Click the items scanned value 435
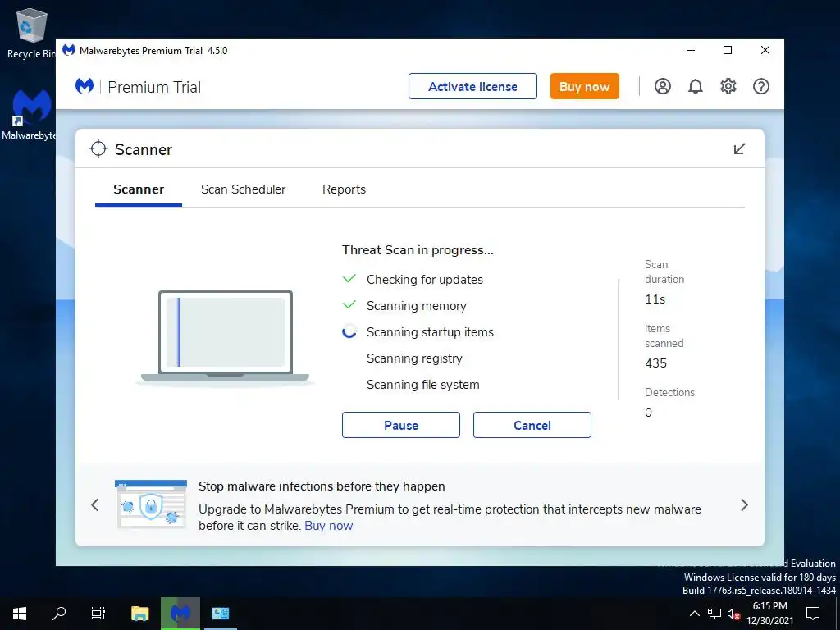The width and height of the screenshot is (840, 630). pos(655,363)
